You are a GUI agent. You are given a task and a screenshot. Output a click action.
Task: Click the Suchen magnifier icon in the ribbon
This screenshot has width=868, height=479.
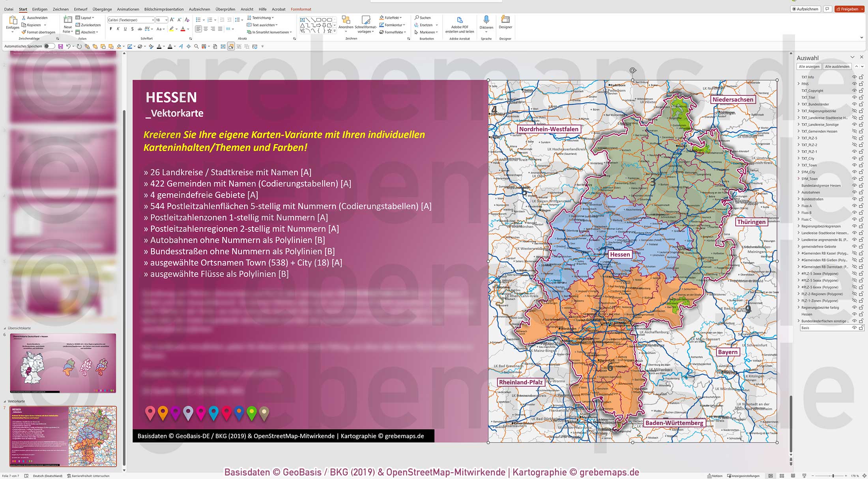[x=417, y=17]
